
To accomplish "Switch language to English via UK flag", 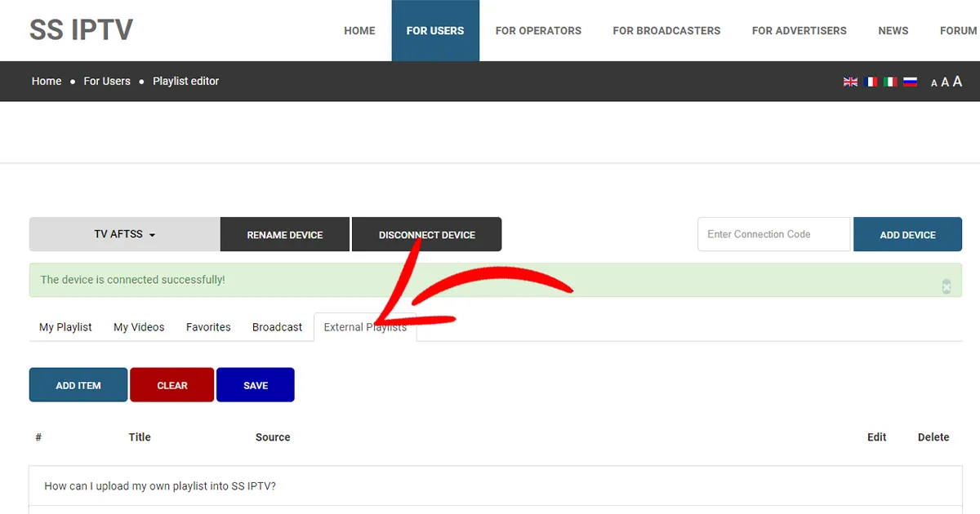I will pyautogui.click(x=850, y=82).
